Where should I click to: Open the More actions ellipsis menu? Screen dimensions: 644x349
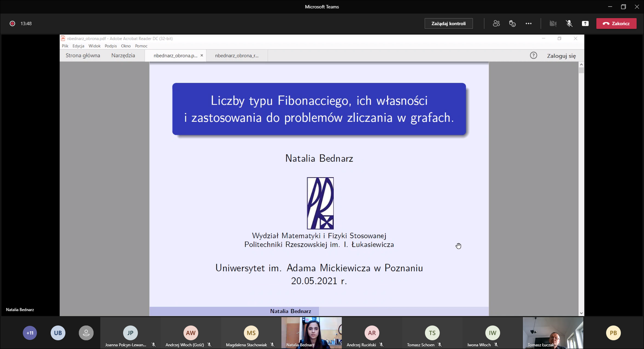pos(528,23)
